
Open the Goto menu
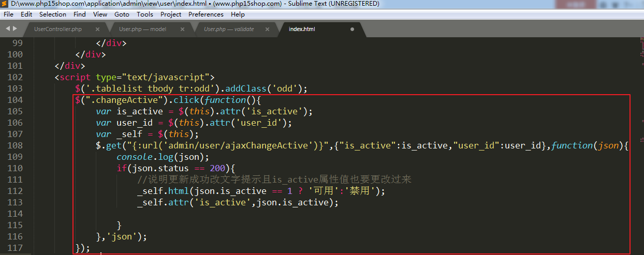pyautogui.click(x=122, y=14)
